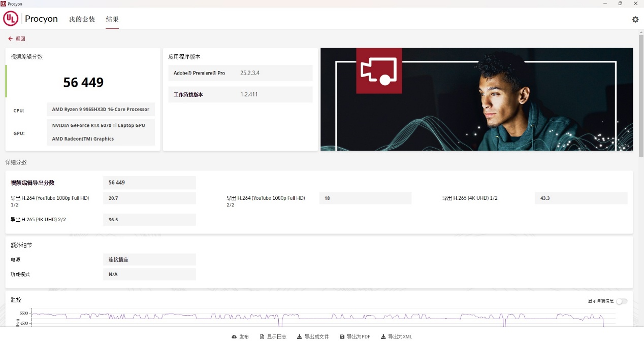Click the 应用程序版本 heading
The width and height of the screenshot is (644, 346).
(184, 57)
